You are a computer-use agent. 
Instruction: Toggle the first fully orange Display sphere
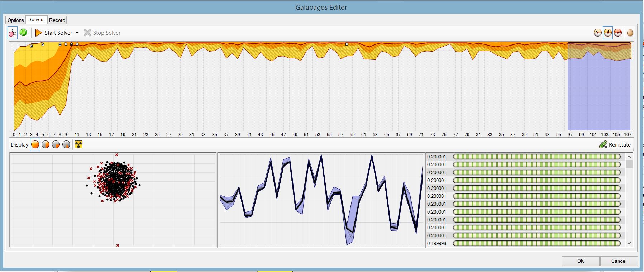coord(35,144)
